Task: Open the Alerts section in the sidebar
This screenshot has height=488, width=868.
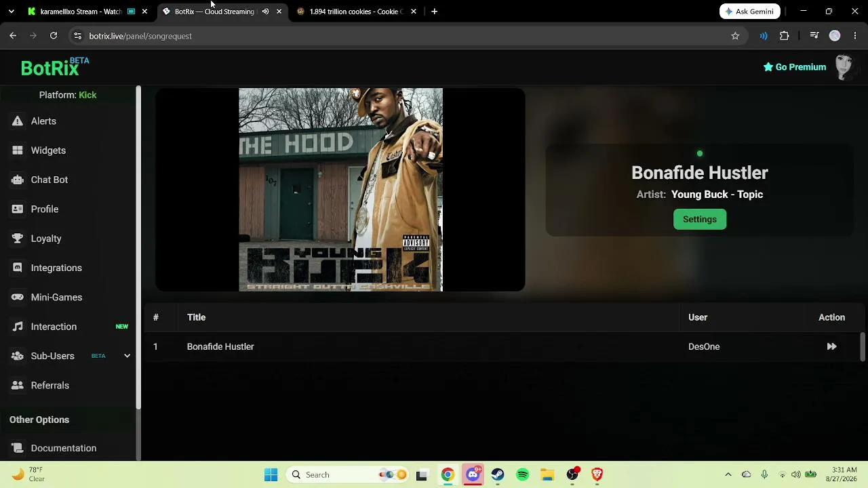Action: [x=43, y=121]
